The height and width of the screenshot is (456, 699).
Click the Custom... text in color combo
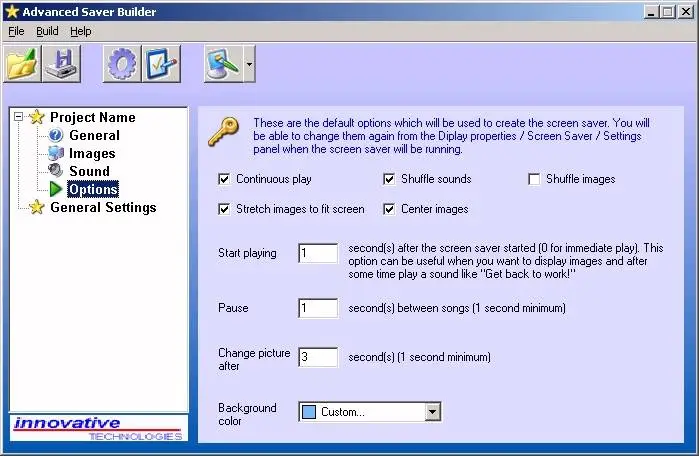point(343,412)
